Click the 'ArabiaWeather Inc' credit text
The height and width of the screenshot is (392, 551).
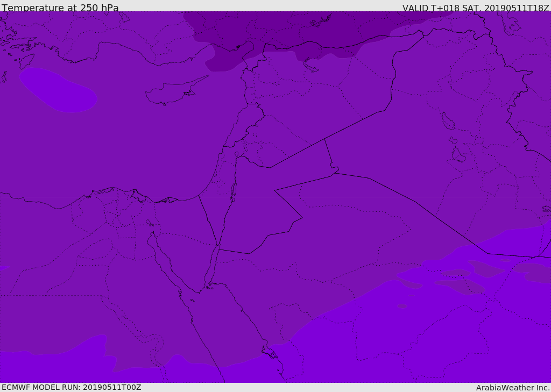(513, 388)
